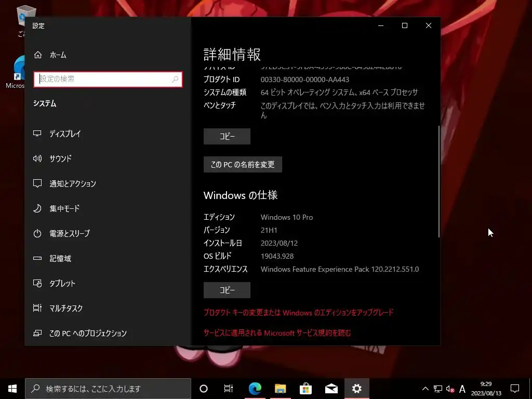The image size is (532, 399).
Task: Click the ペンとタッチ description text
Action: coord(343,110)
